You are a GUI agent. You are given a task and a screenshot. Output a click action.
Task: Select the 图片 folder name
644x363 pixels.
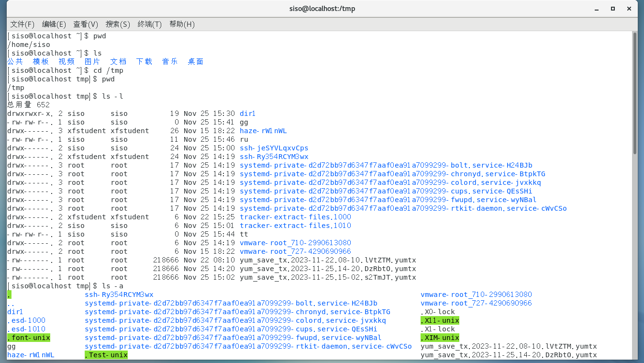(x=93, y=62)
